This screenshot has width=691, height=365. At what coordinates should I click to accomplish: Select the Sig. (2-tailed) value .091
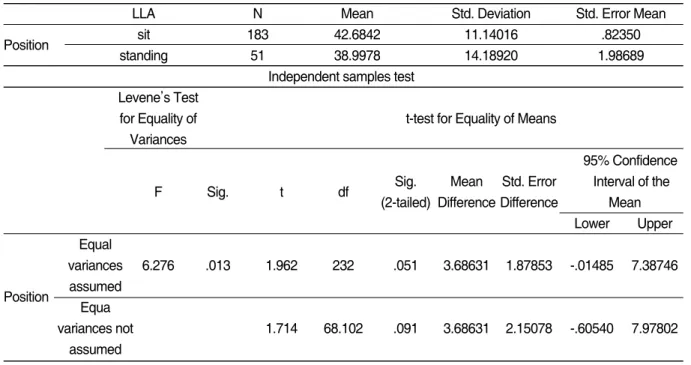coord(405,328)
